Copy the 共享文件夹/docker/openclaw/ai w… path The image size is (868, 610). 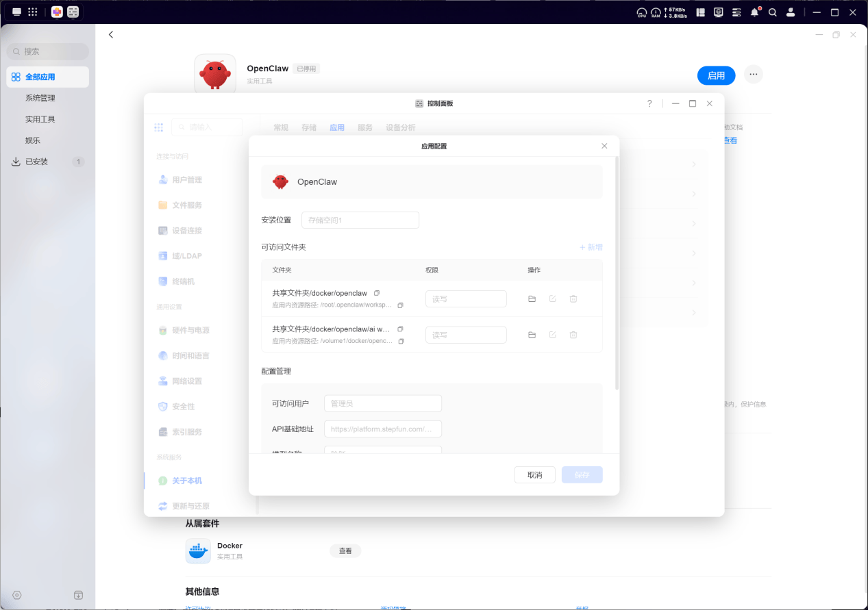click(401, 329)
